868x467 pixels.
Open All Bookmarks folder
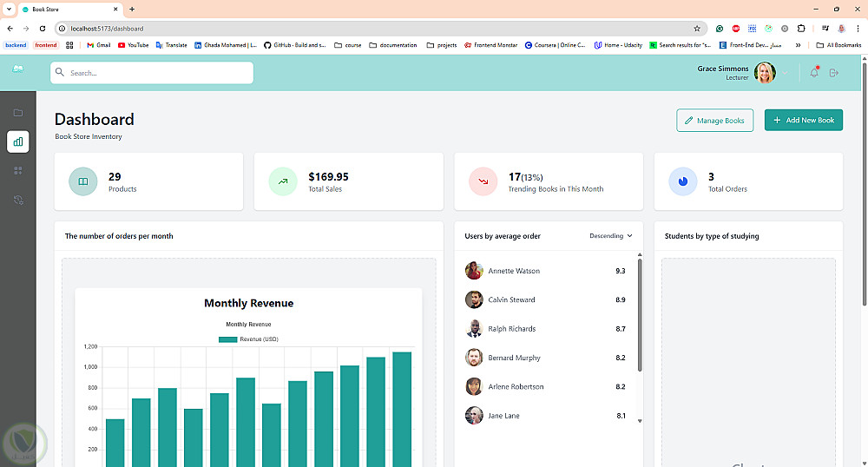pyautogui.click(x=838, y=45)
